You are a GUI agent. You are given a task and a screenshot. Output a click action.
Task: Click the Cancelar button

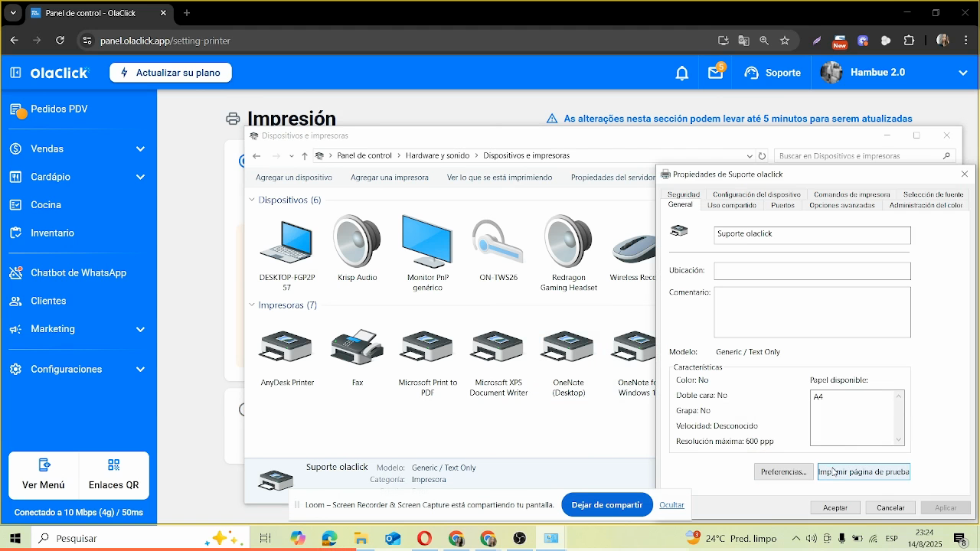click(x=890, y=507)
